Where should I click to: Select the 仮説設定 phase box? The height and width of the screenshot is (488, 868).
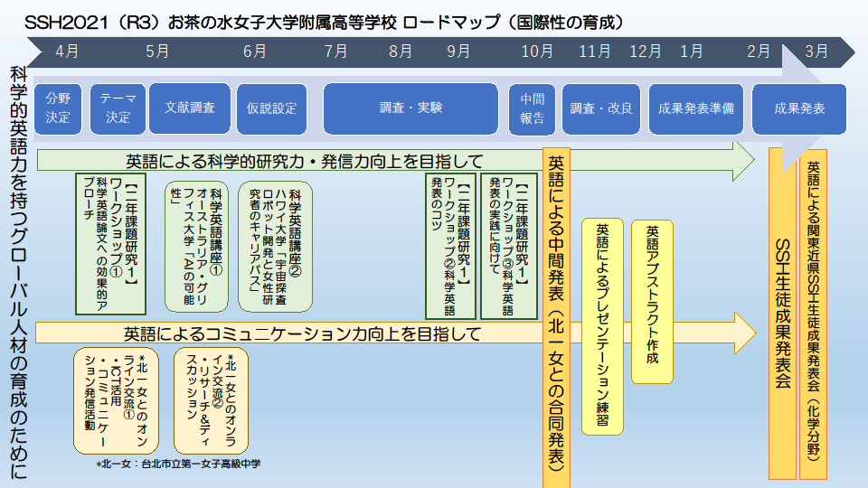pos(272,109)
